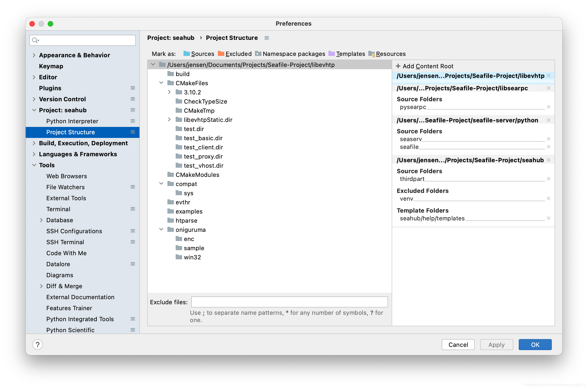Expand the Database settings node
This screenshot has height=389, width=588.
(x=41, y=220)
